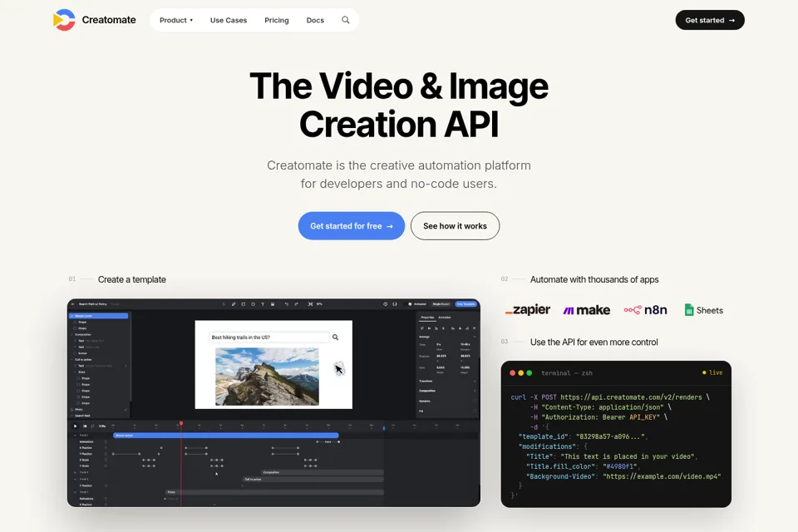Select the Rectangle shape tool
This screenshot has width=798, height=532.
tap(244, 304)
